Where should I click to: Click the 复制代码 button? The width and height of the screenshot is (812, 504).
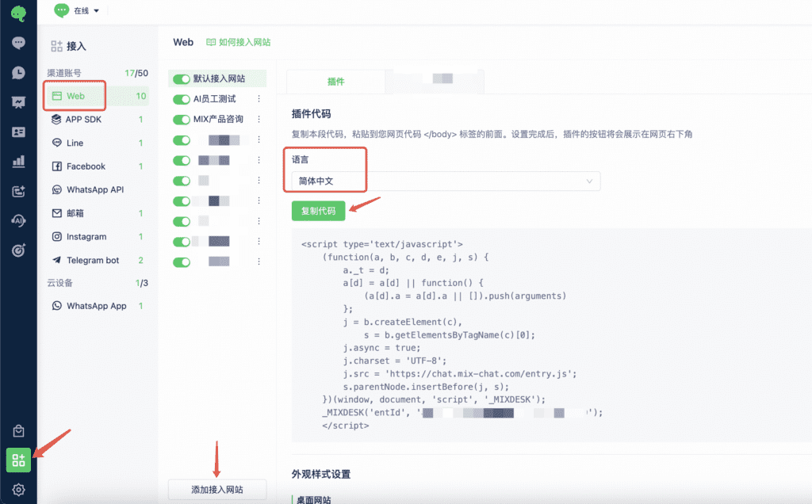pos(318,211)
